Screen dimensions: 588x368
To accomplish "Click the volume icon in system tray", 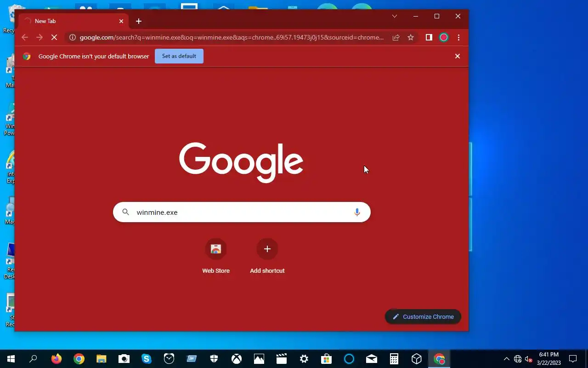I will (x=528, y=359).
